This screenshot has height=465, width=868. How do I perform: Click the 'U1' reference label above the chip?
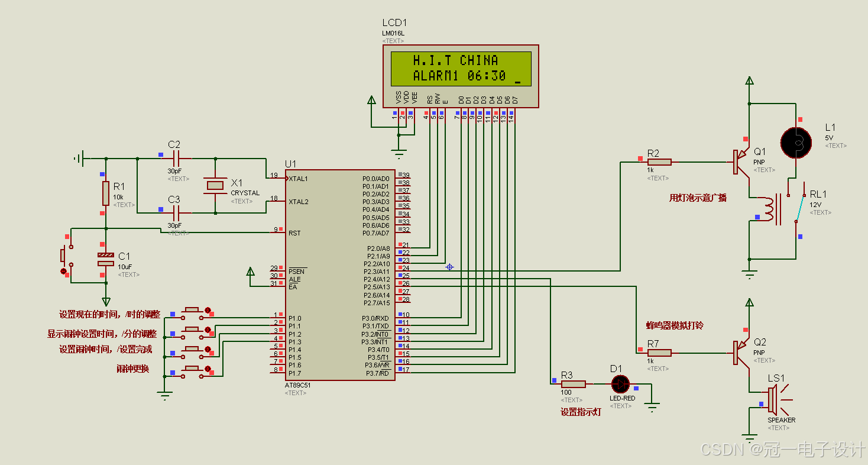[x=290, y=164]
